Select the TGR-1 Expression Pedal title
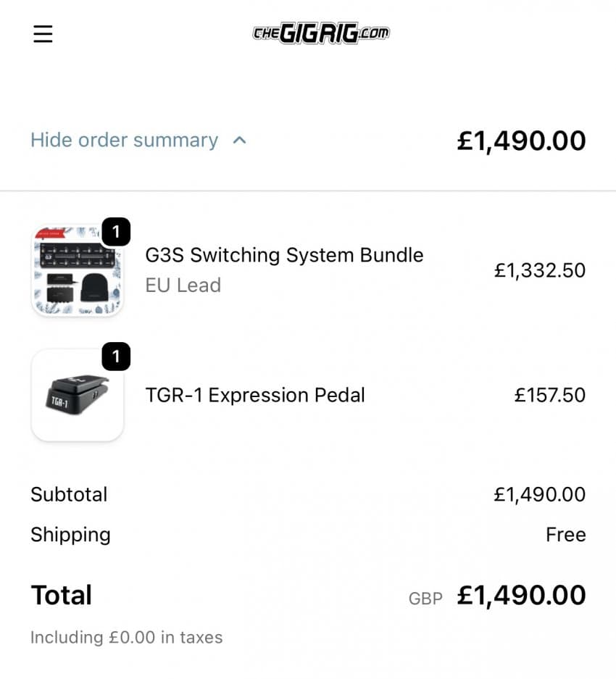 pos(255,395)
